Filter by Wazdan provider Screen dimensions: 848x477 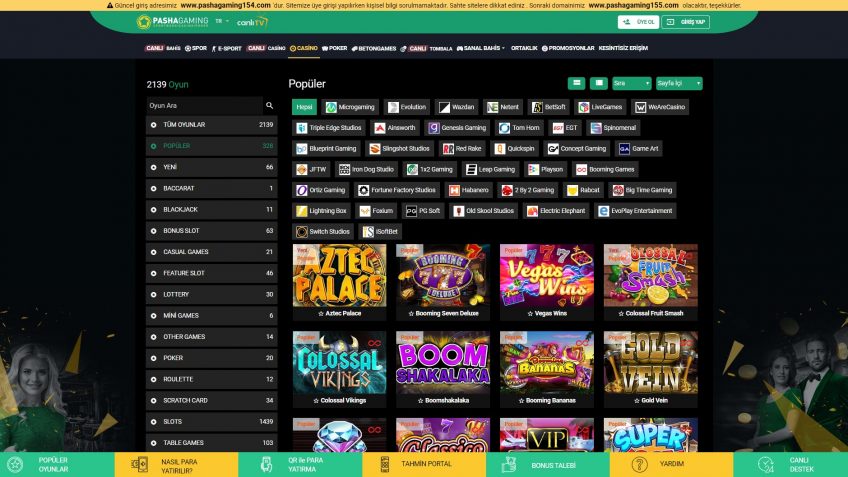click(456, 107)
